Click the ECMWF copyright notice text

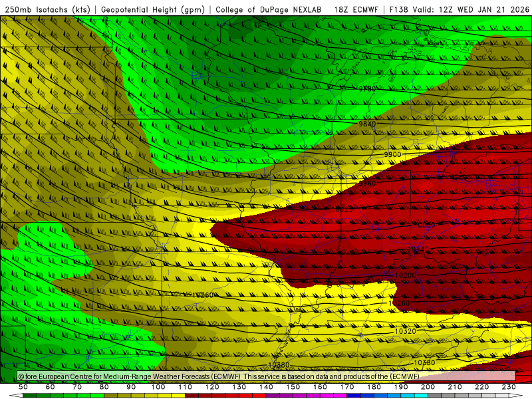coord(219,376)
